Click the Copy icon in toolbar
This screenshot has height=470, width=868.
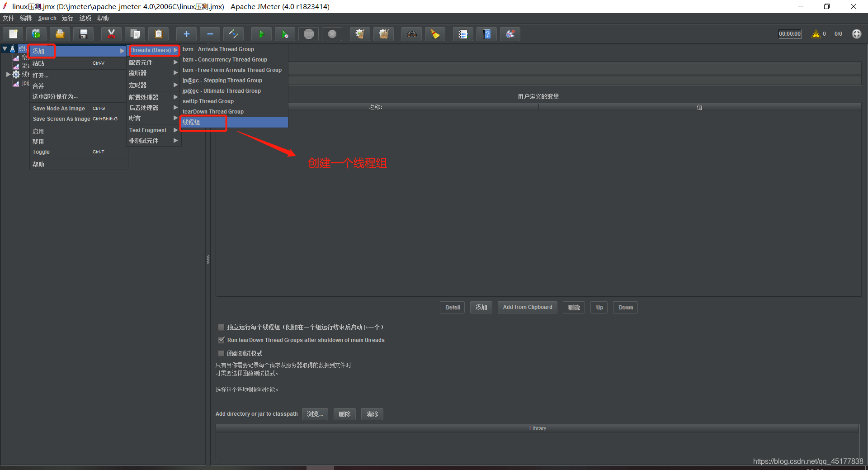[x=135, y=34]
